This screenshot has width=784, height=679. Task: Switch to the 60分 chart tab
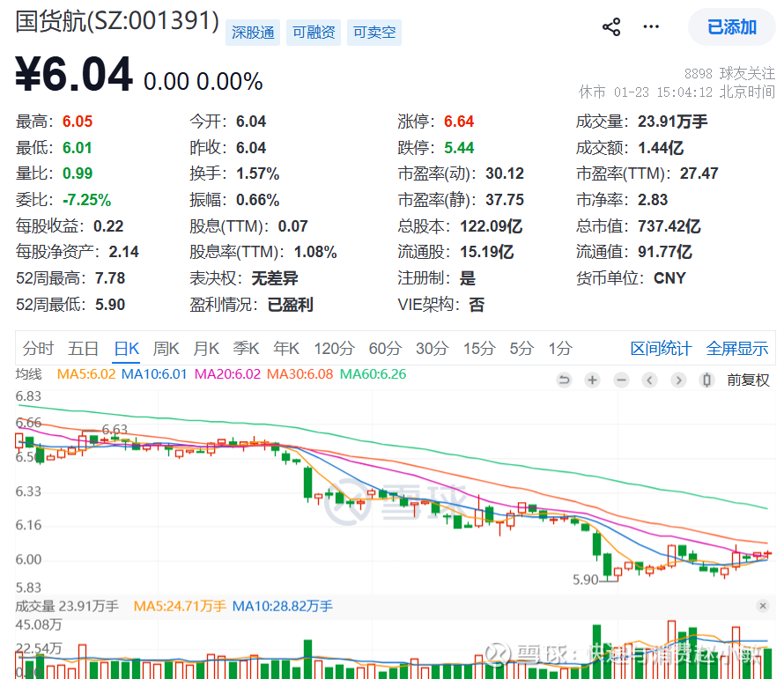click(x=385, y=348)
